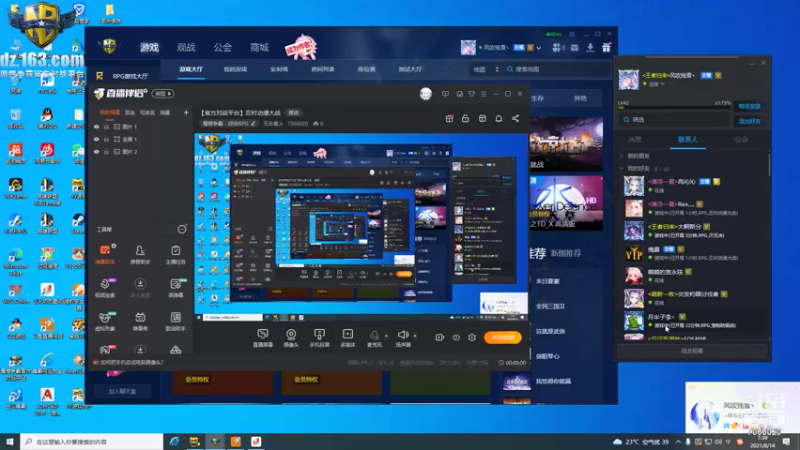800x450 pixels.
Task: Open the 弹幕秀 tool icon
Action: (140, 321)
